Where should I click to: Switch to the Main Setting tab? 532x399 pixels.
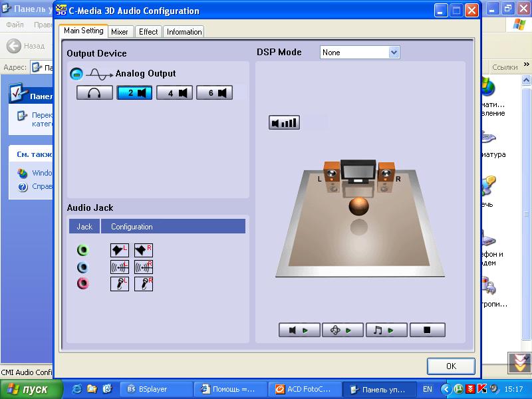[x=84, y=31]
